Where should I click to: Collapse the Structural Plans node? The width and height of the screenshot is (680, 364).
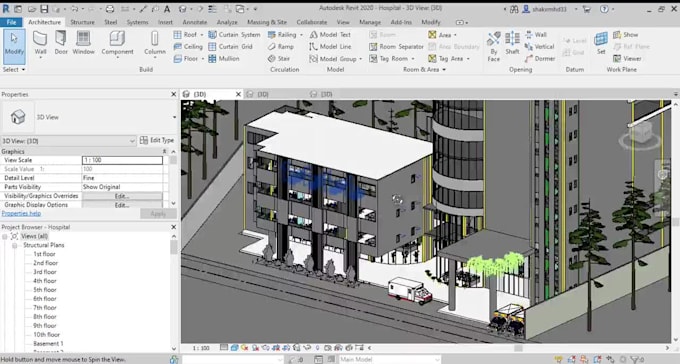14,246
